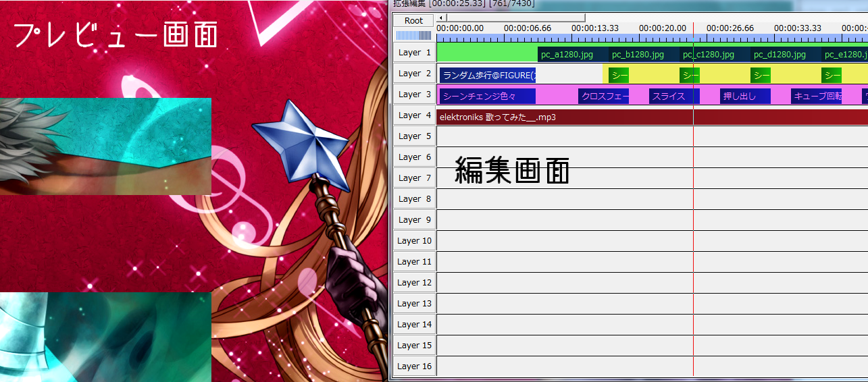Click the Root scene button
The width and height of the screenshot is (868, 382).
(414, 21)
